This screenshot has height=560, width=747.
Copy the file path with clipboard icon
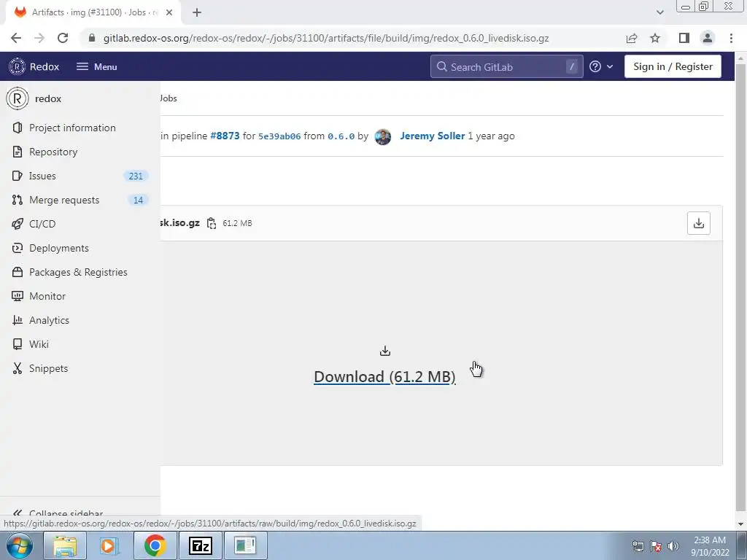211,223
